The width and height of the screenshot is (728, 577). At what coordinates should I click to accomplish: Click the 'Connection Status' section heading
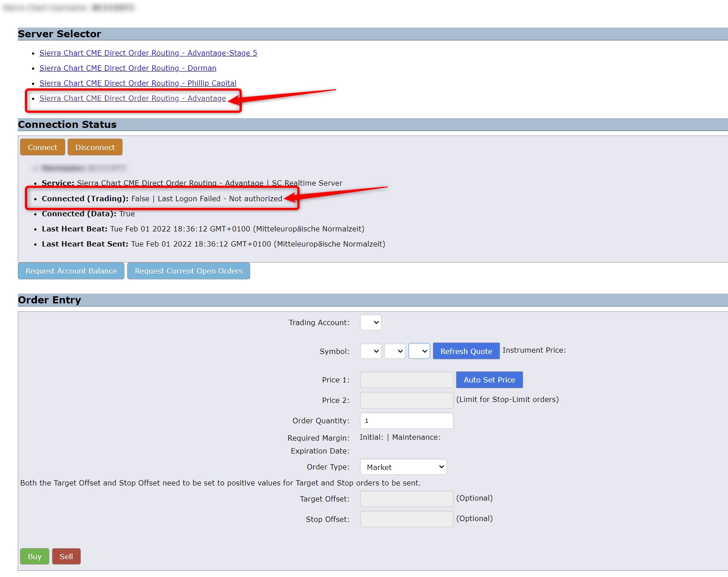(x=67, y=124)
